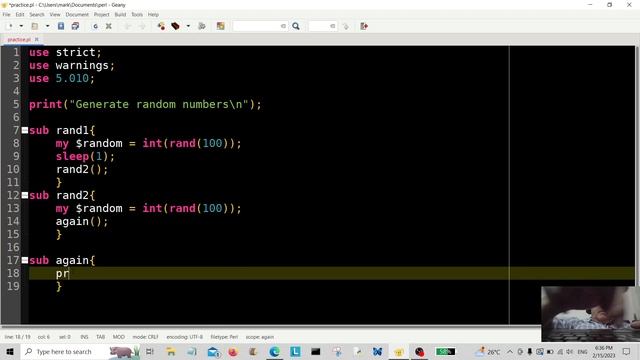Viewport: 640px width, 360px height.
Task: Click the Compile toolbar icon
Action: pyautogui.click(x=161, y=26)
